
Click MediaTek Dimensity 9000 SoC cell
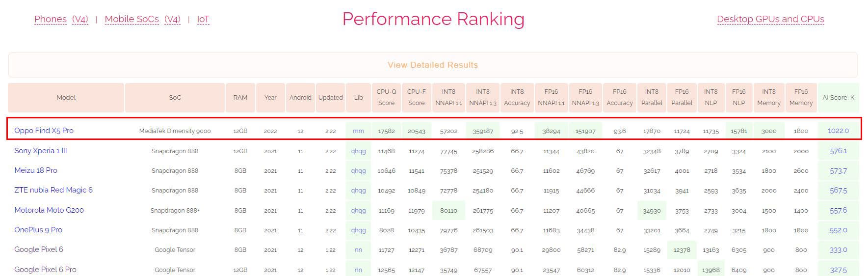175,131
